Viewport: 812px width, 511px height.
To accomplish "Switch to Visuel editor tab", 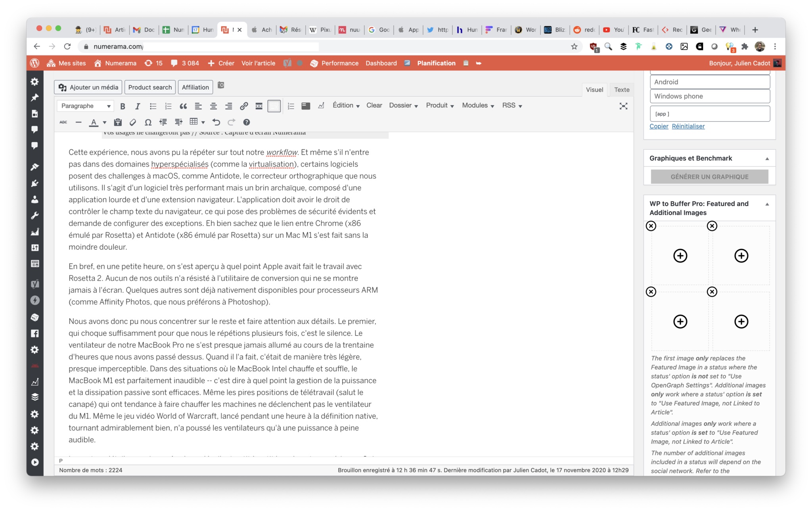I will coord(594,90).
